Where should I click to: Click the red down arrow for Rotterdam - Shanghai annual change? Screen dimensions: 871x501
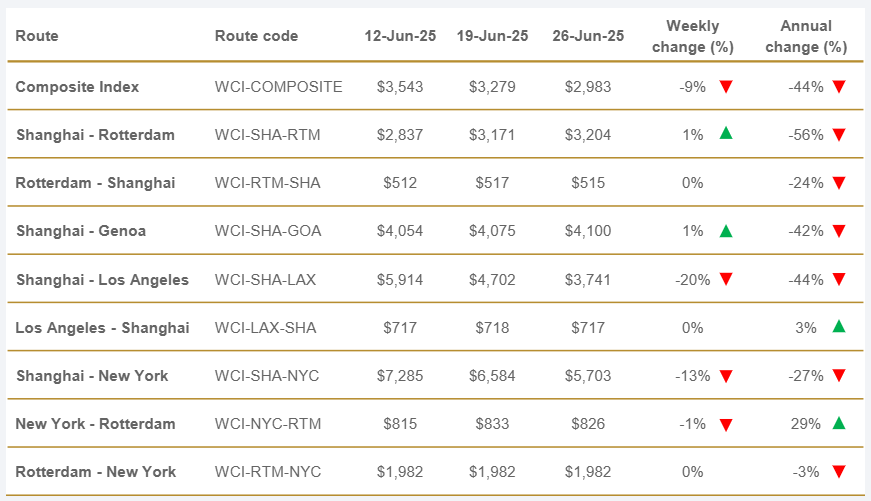tap(839, 183)
